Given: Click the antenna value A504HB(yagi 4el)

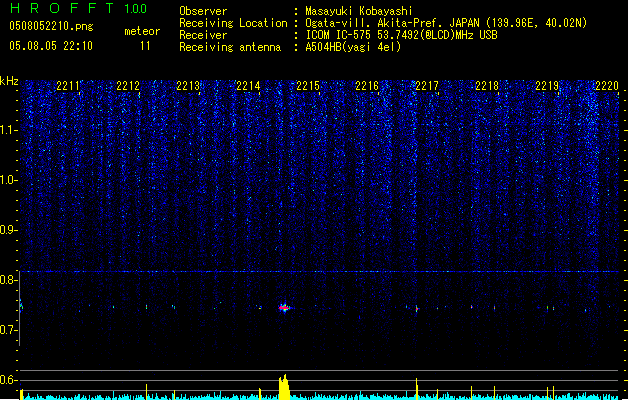Looking at the screenshot, I should pyautogui.click(x=353, y=47).
